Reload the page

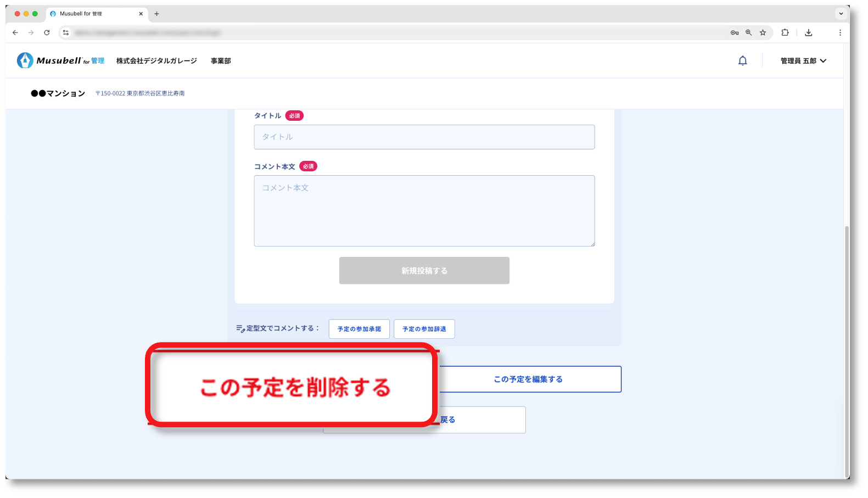tap(47, 33)
